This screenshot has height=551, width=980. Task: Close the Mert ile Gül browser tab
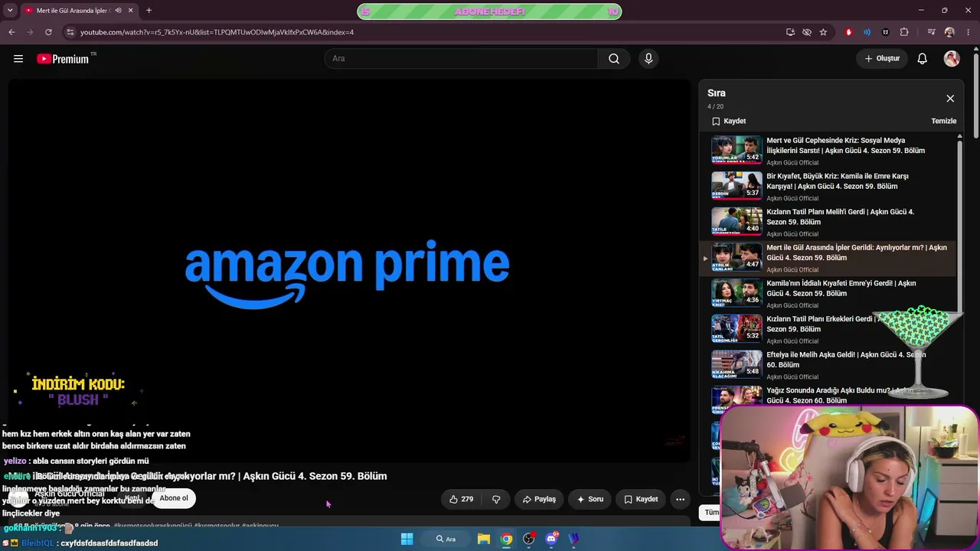(131, 11)
